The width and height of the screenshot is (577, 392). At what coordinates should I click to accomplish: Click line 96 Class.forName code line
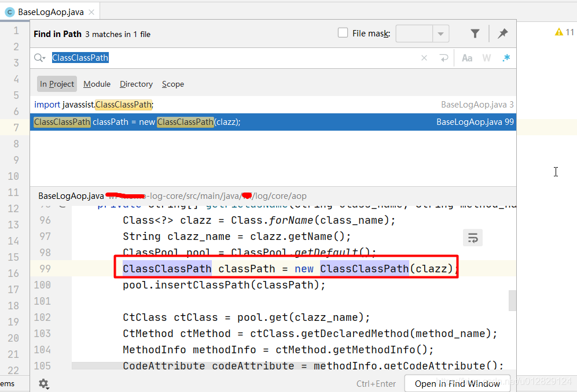(259, 220)
